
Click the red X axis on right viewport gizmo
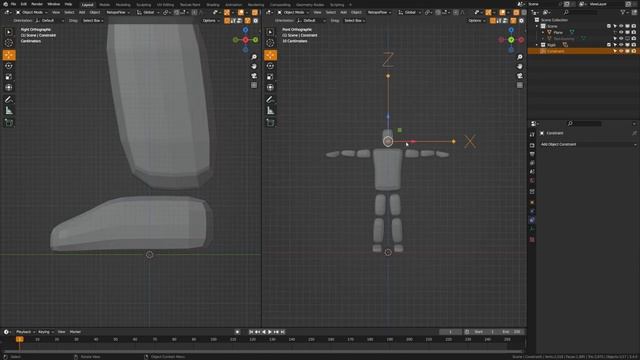tap(521, 40)
